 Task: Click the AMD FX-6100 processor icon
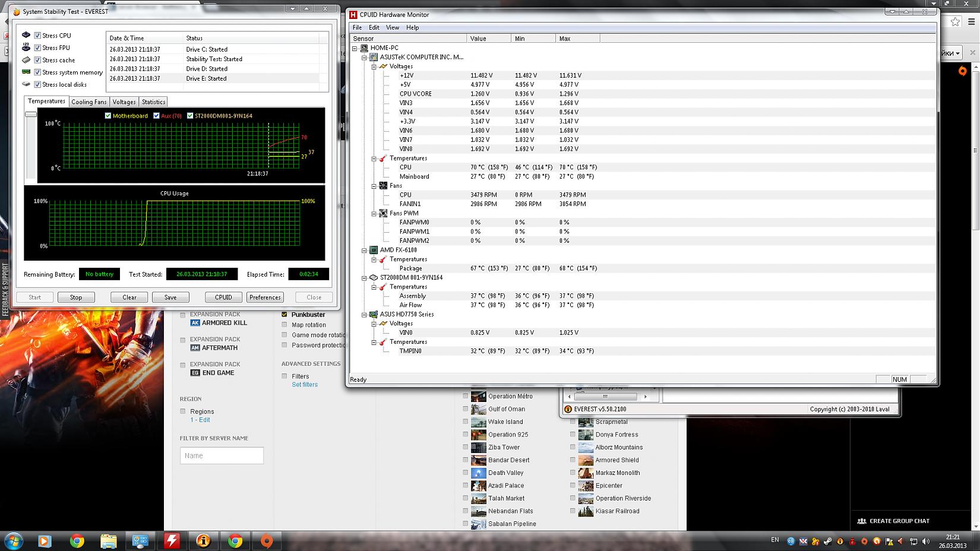tap(374, 250)
